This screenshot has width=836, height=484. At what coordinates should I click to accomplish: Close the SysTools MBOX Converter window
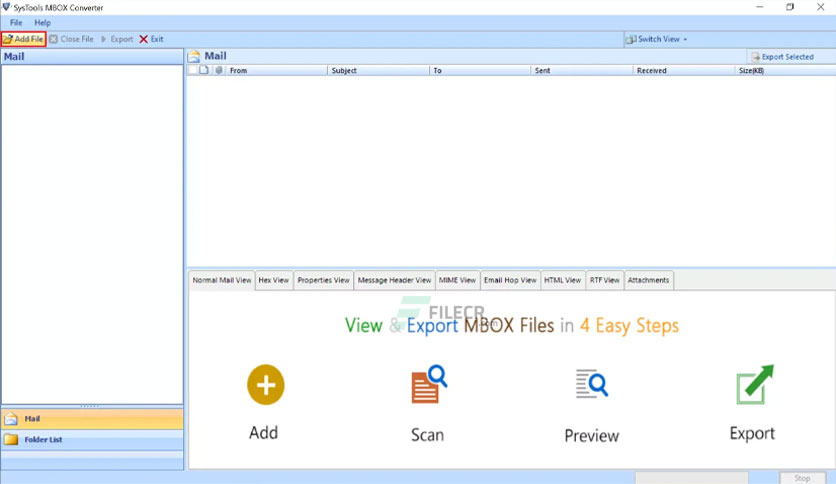tap(821, 7)
